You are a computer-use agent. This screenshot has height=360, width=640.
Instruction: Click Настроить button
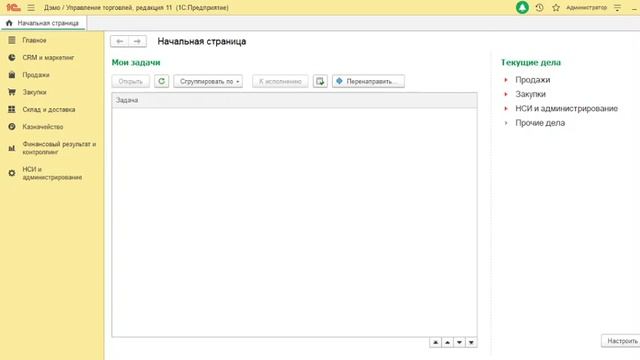point(621,341)
